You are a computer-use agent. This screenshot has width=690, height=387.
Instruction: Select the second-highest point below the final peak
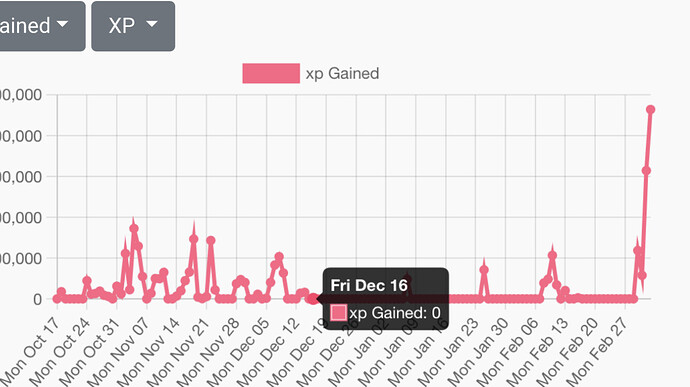click(x=646, y=171)
